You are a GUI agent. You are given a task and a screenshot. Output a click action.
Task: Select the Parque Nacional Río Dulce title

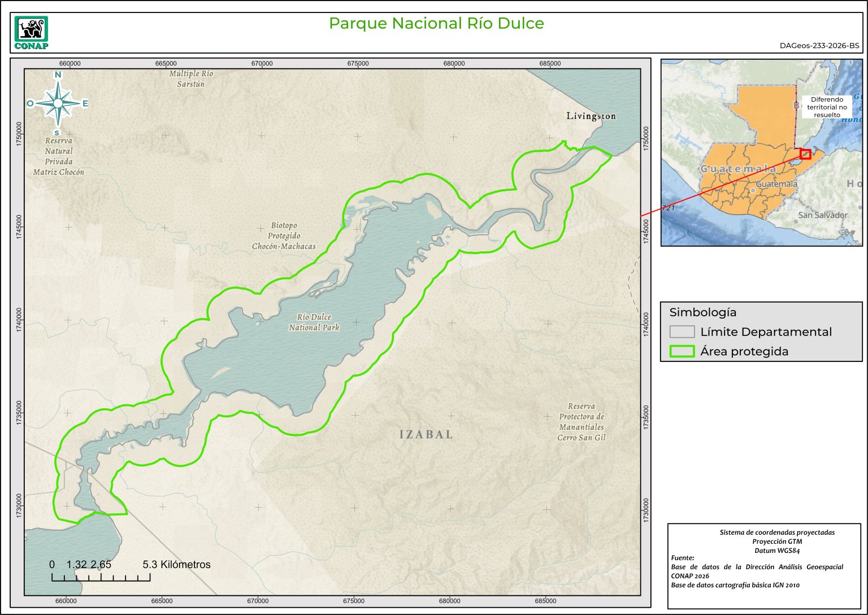436,24
